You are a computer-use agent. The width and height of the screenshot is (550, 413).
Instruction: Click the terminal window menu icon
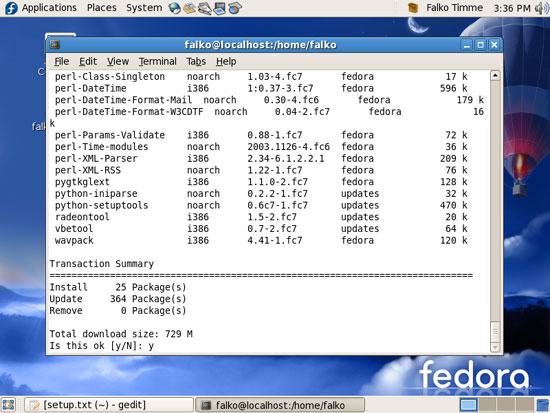(55, 45)
